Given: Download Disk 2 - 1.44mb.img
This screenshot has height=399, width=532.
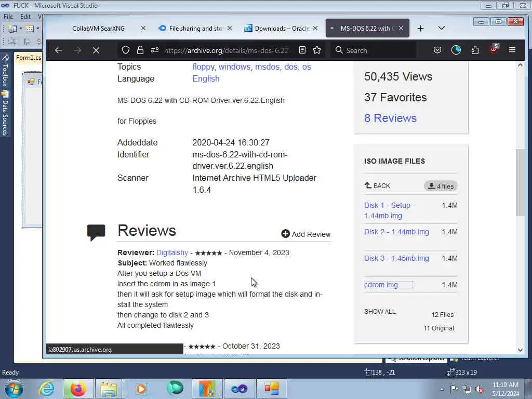Looking at the screenshot, I should (x=396, y=232).
